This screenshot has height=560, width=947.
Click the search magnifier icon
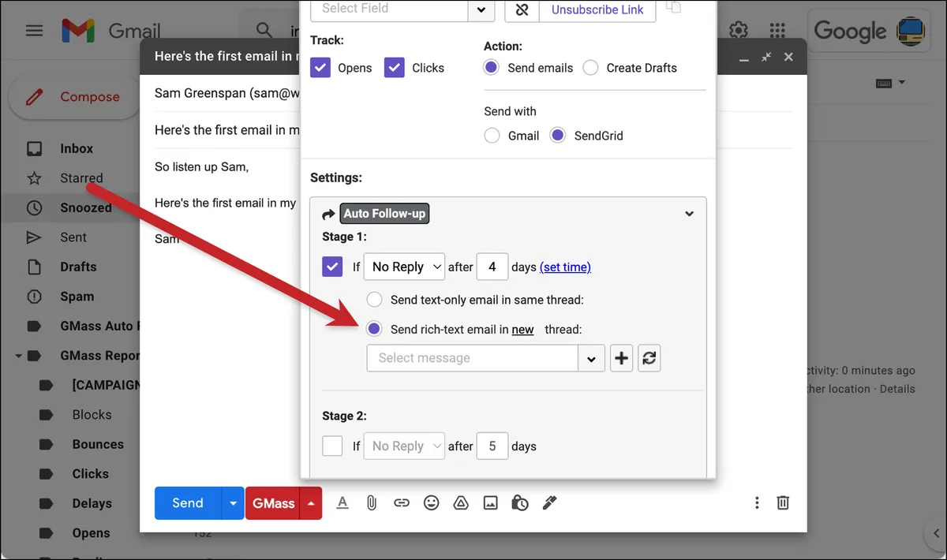click(x=264, y=31)
